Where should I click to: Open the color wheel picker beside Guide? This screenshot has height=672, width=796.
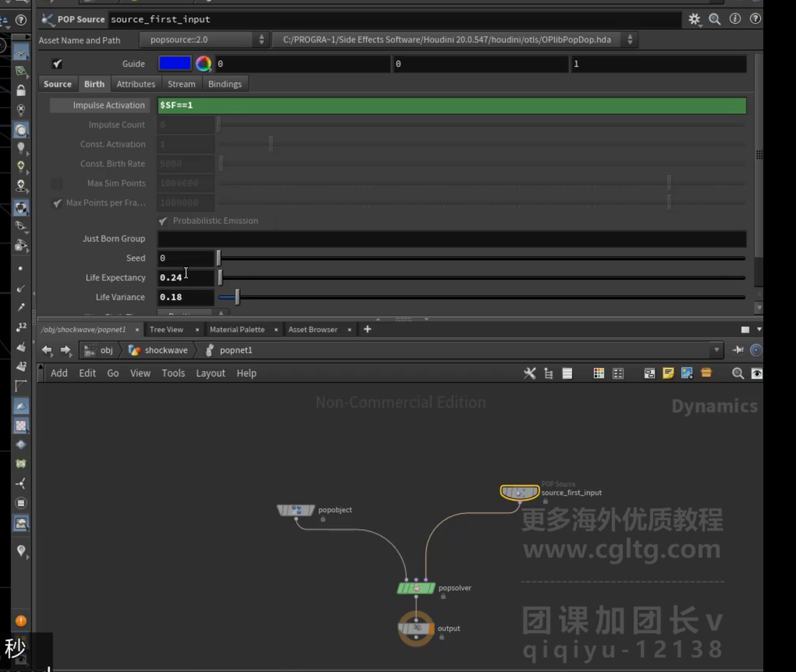[204, 64]
